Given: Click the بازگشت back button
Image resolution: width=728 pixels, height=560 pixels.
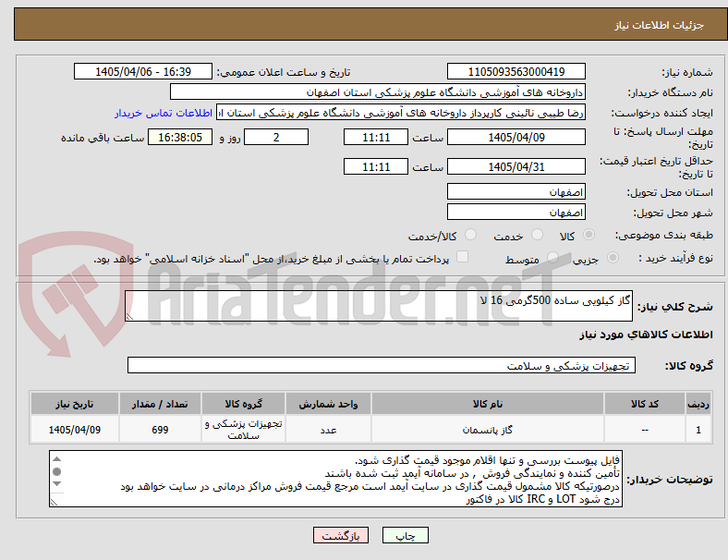Looking at the screenshot, I should click(341, 535).
